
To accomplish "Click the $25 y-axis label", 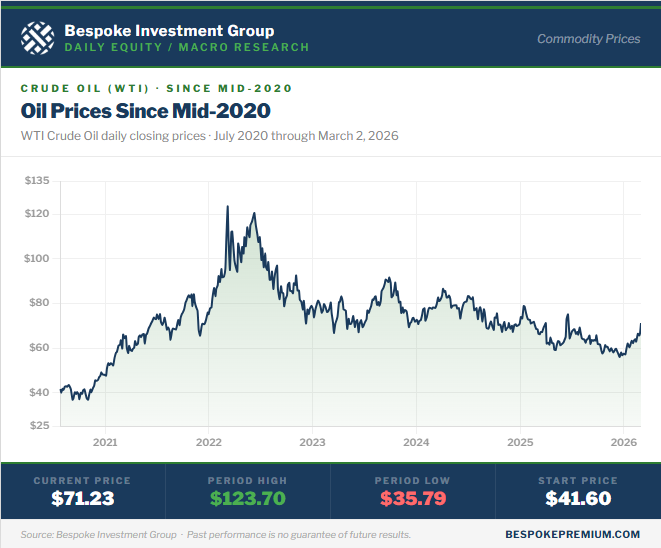I will click(x=38, y=426).
